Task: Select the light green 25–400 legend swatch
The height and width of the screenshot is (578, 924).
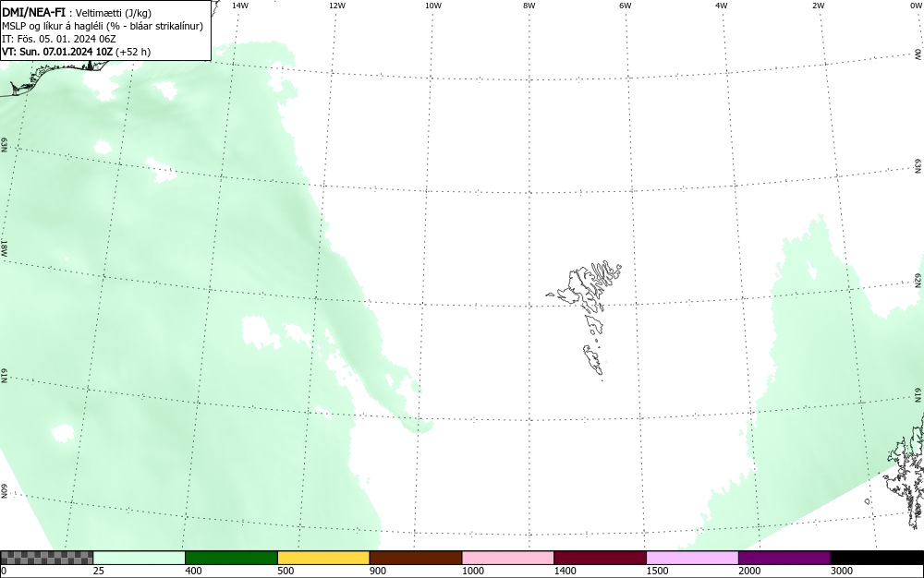Action: [140, 558]
